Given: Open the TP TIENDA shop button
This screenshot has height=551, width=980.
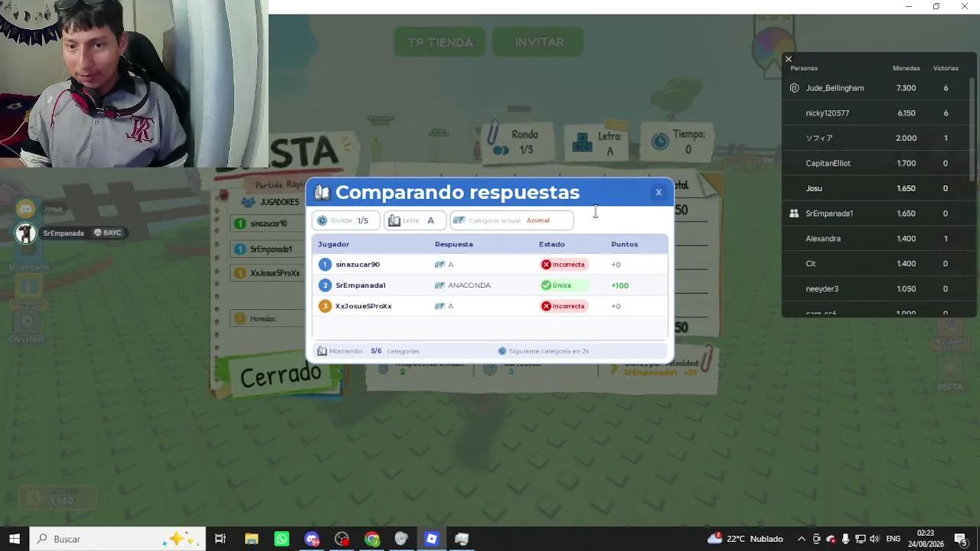Looking at the screenshot, I should tap(439, 42).
